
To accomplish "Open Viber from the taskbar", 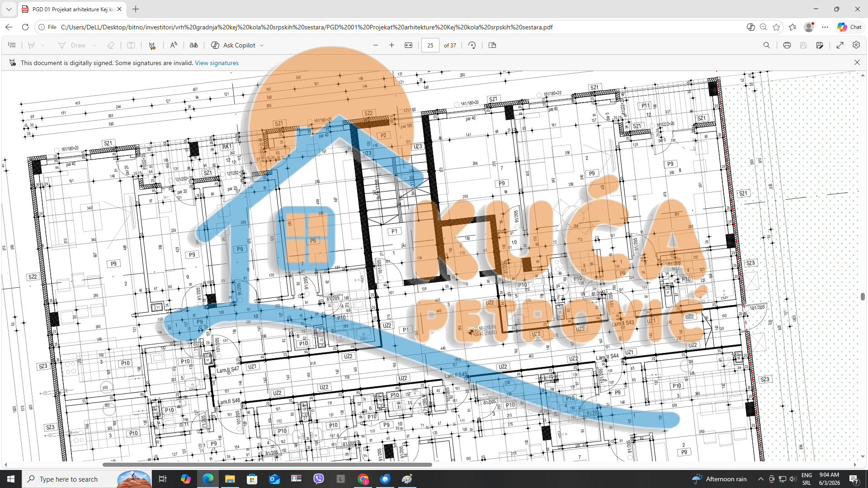I will click(319, 479).
